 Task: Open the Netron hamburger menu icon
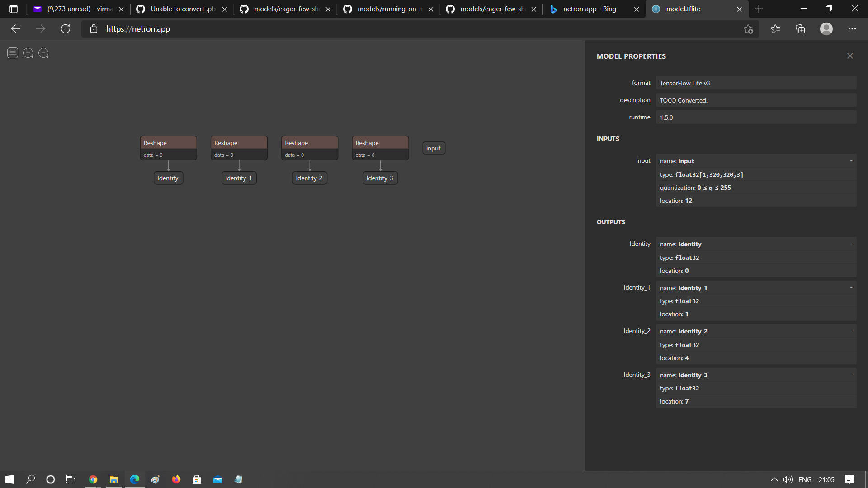[13, 53]
